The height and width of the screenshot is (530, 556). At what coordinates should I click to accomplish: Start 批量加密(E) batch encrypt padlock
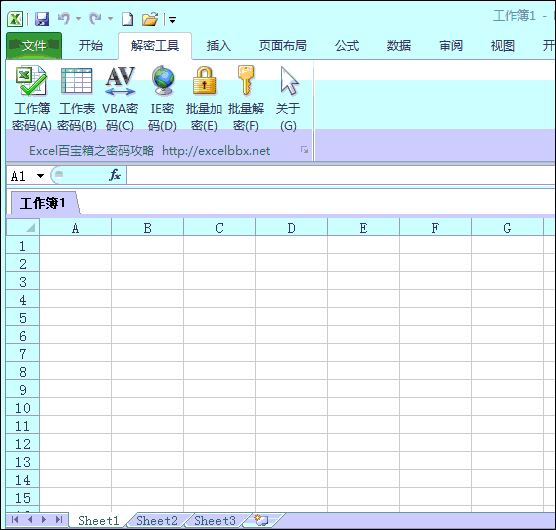pos(204,99)
